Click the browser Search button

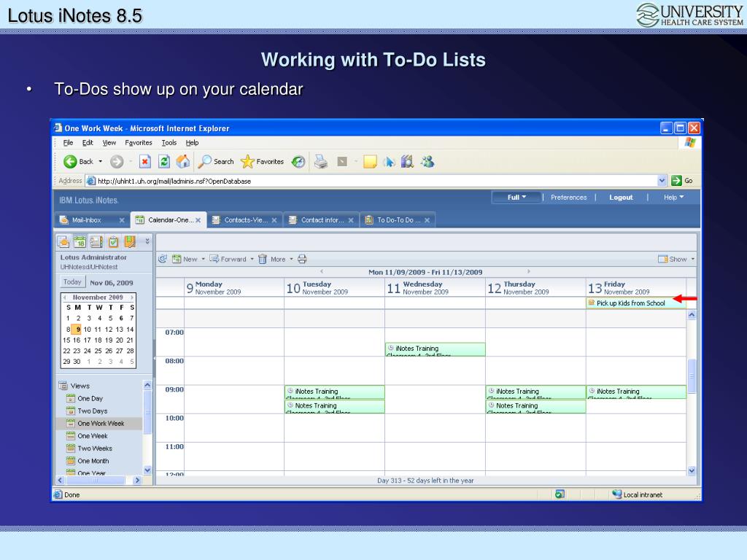(216, 162)
